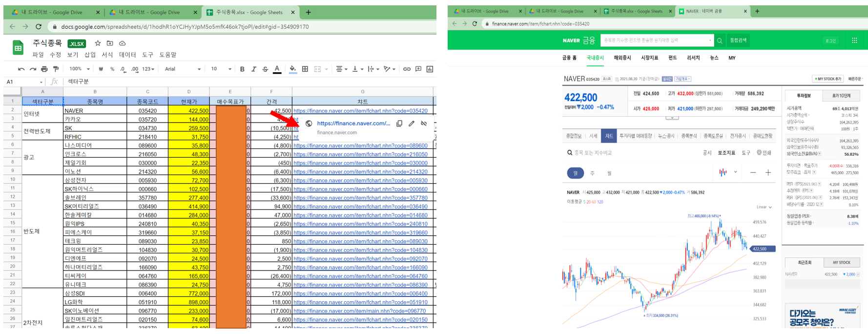Viewport: 868px width, 334px height.
Task: Open cell borders options
Action: point(305,69)
